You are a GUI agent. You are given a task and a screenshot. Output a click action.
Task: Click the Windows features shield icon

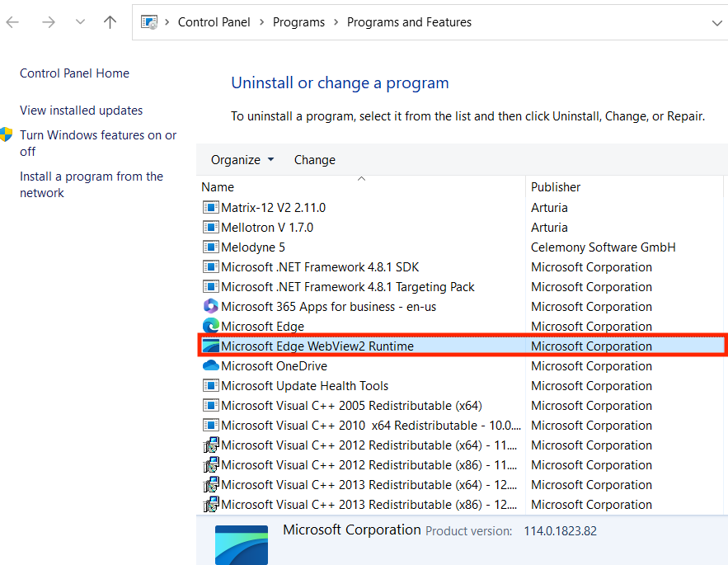(x=6, y=134)
